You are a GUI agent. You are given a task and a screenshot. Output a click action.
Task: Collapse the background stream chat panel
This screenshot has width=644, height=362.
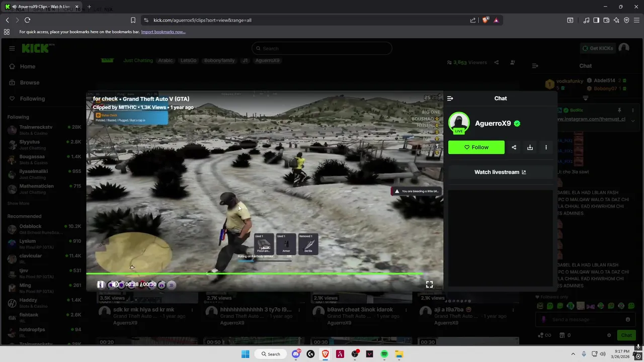[535, 66]
